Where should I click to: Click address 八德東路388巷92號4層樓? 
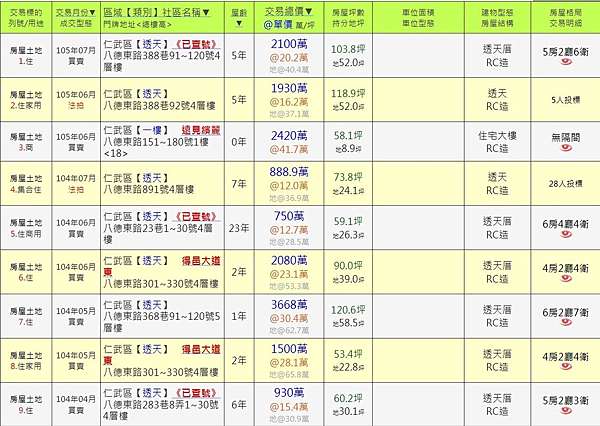pos(160,106)
